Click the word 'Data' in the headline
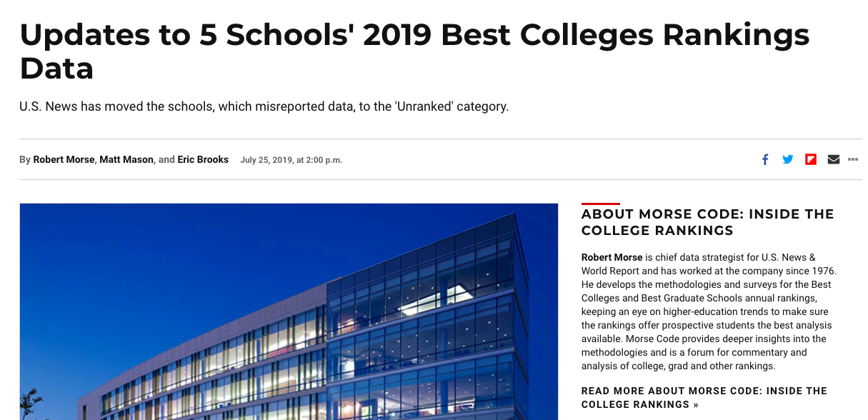The image size is (868, 420). [56, 69]
